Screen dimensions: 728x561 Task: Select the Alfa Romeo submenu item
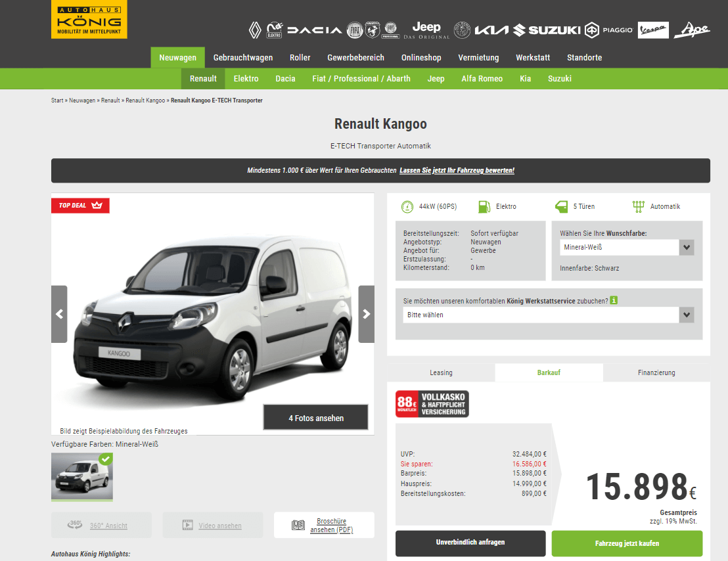(482, 78)
